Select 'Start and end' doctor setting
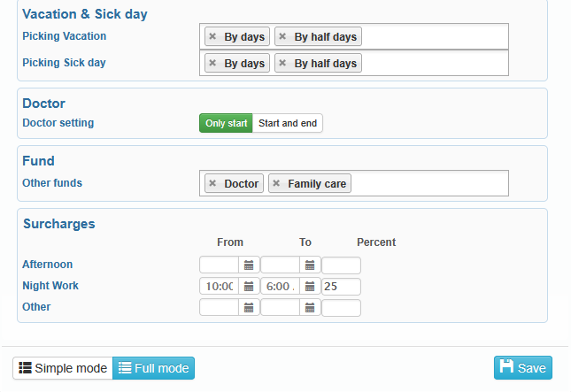The height and width of the screenshot is (392, 571). pos(288,123)
